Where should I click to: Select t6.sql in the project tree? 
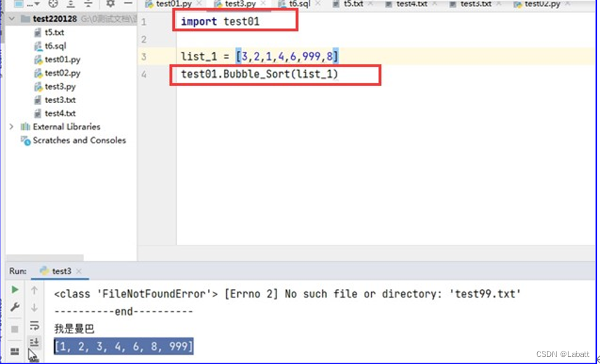[x=55, y=46]
